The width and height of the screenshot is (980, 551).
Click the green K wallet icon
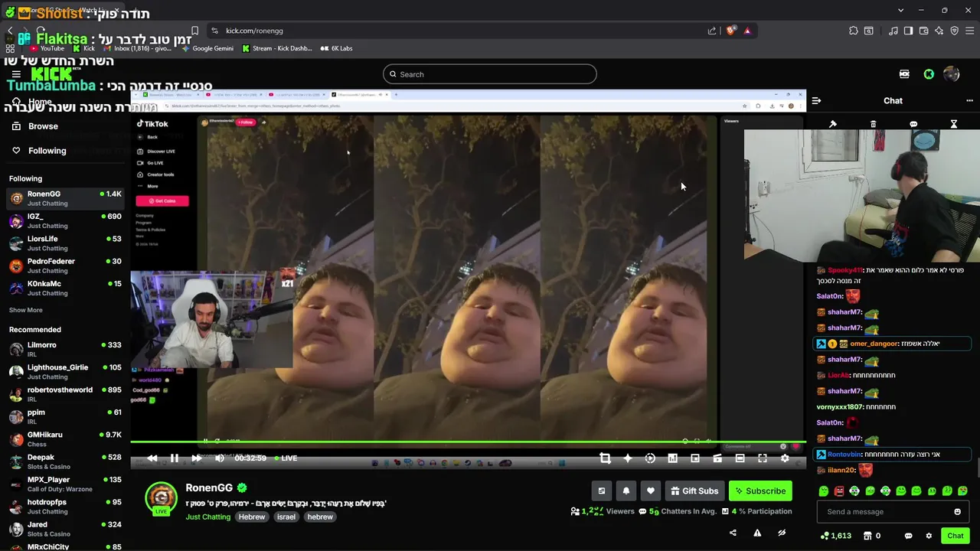(929, 74)
